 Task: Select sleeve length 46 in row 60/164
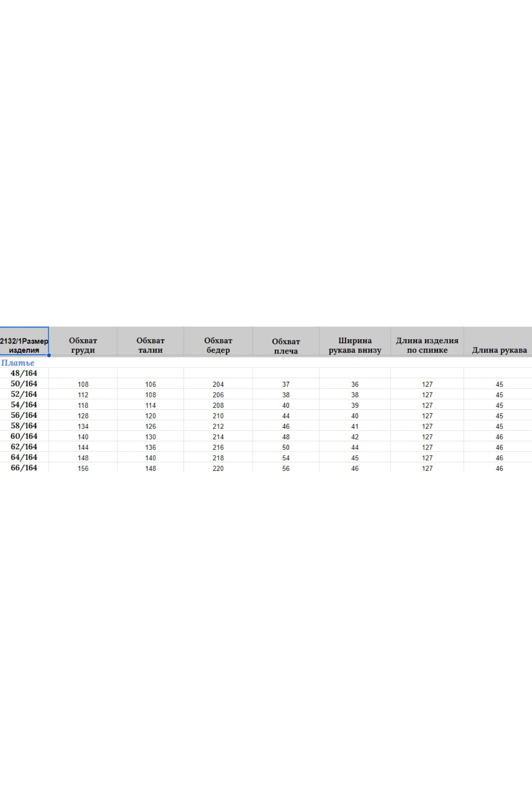click(499, 437)
